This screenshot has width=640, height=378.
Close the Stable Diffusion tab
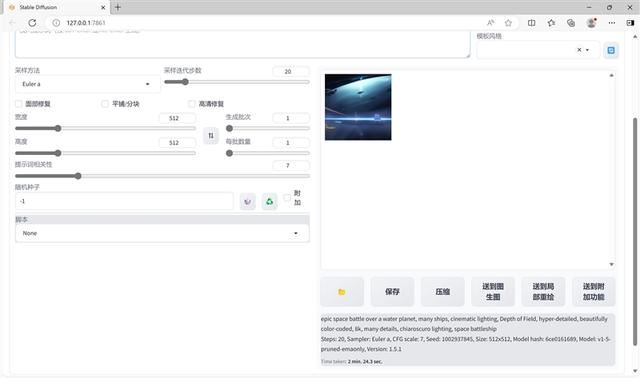tap(103, 7)
